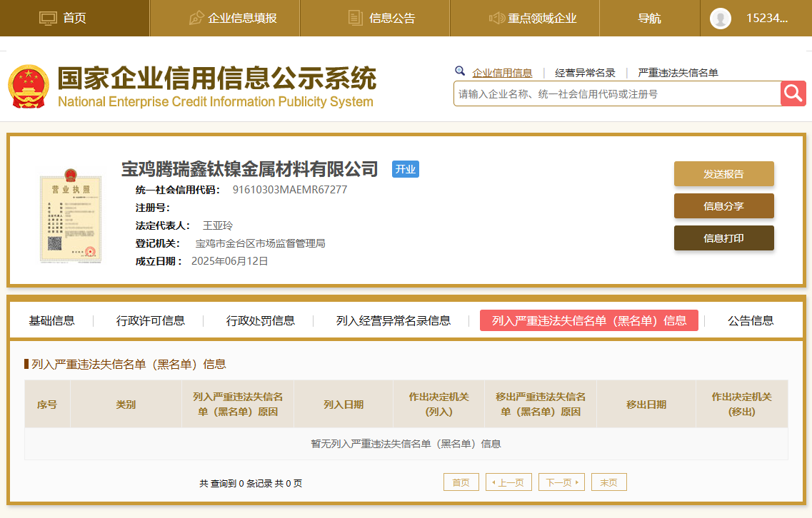This screenshot has height=518, width=812.
Task: Open 企业信息填报 in top navigation
Action: (232, 19)
